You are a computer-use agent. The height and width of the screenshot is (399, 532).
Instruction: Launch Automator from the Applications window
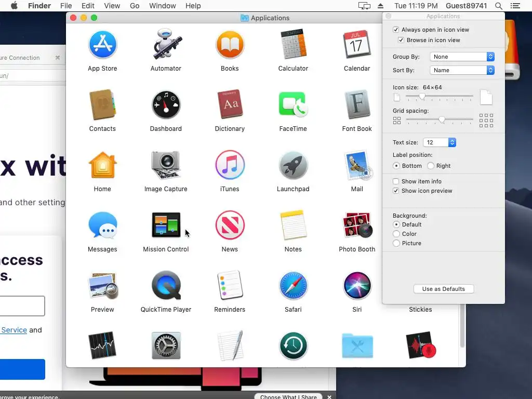pos(166,45)
